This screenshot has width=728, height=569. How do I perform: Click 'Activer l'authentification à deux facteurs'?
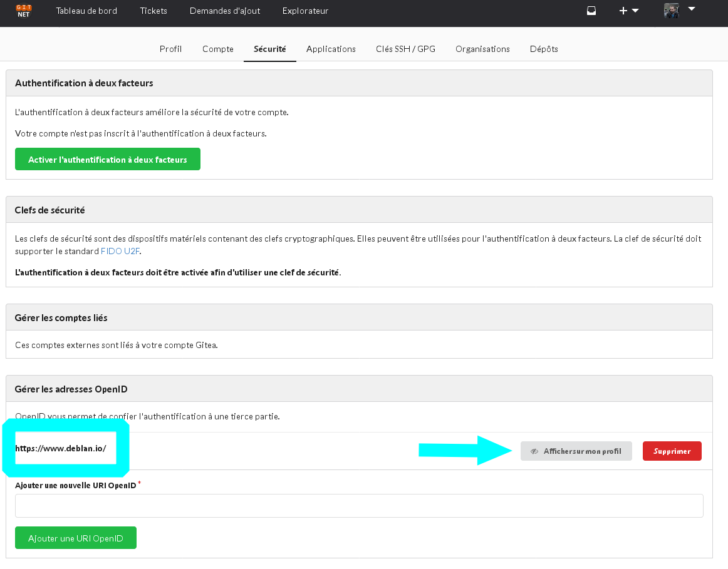pos(108,160)
